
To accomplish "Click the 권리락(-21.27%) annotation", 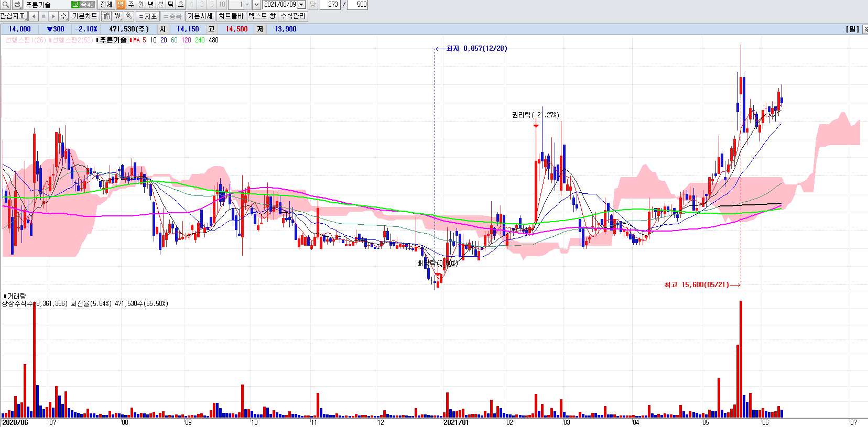I will pos(535,115).
